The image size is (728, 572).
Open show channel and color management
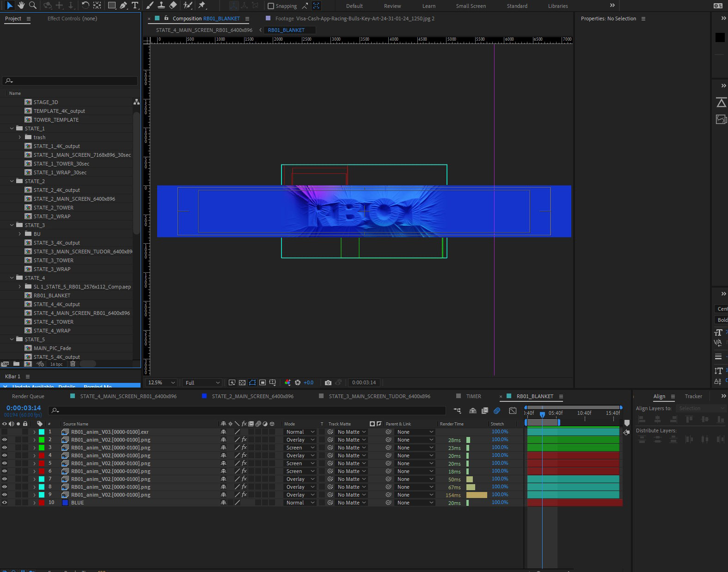[288, 382]
